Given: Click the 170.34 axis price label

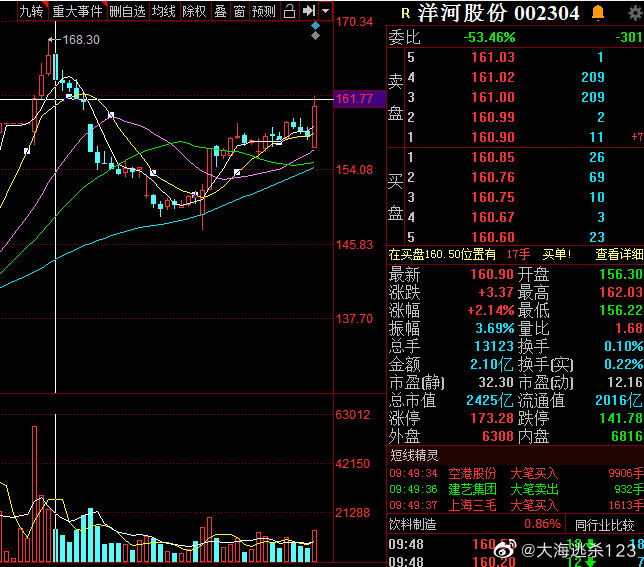Looking at the screenshot, I should (x=355, y=22).
